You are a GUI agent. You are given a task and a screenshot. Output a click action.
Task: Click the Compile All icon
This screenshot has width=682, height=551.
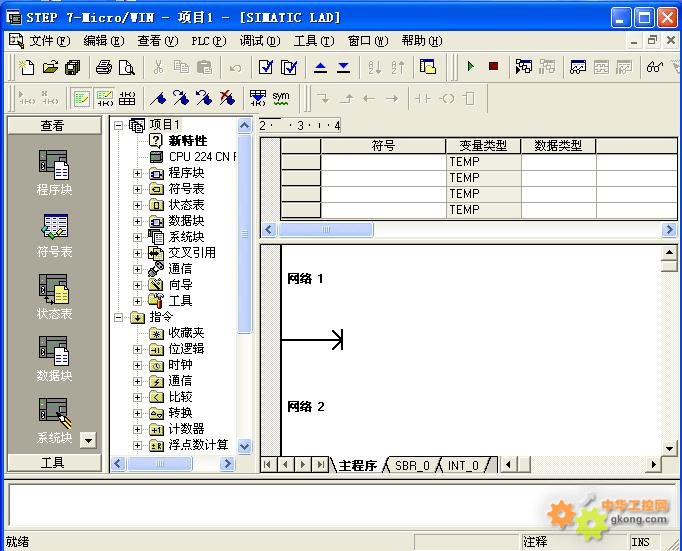tap(289, 67)
